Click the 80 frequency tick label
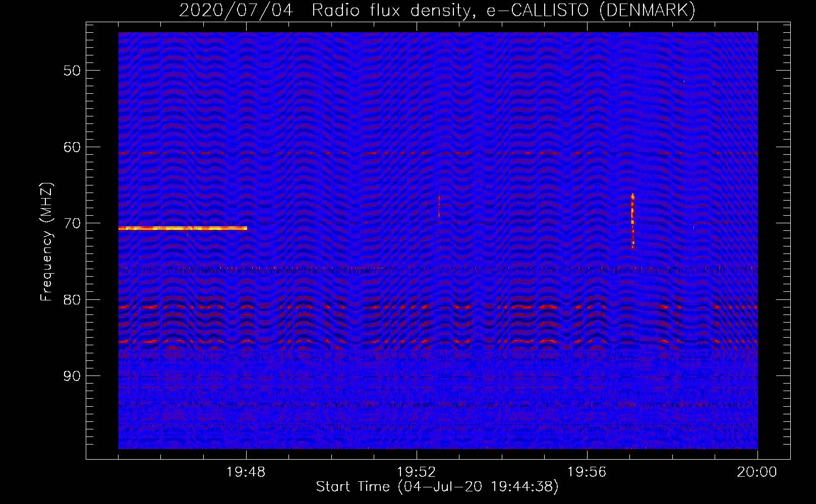 pos(72,300)
